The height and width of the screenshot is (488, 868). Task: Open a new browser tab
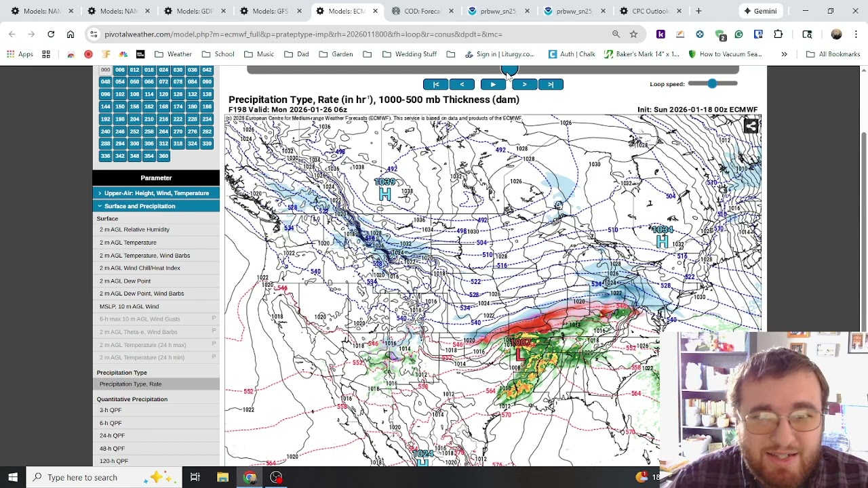tap(698, 11)
